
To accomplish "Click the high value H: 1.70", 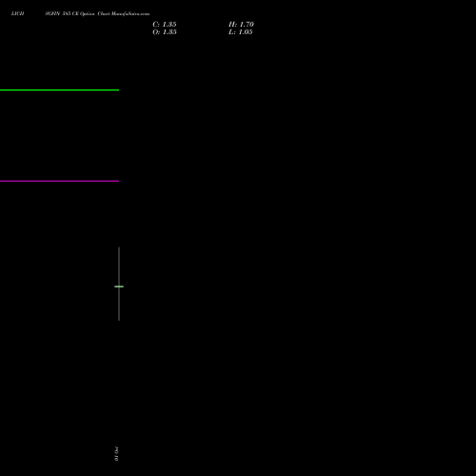I will click(241, 25).
